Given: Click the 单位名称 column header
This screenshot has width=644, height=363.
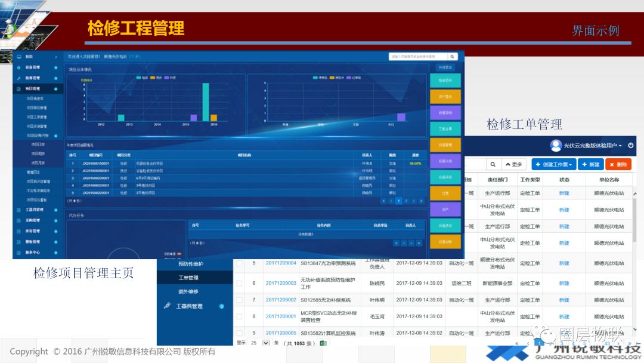Looking at the screenshot, I should 609,180.
